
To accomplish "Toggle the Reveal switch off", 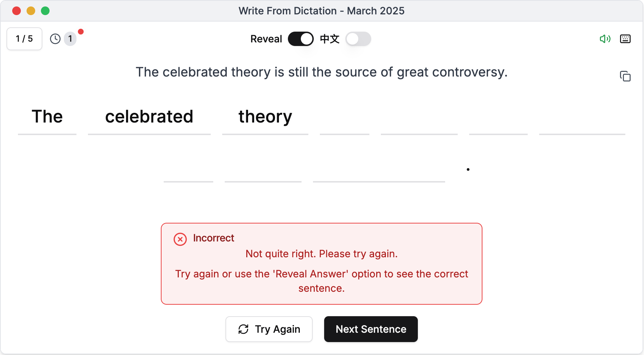I will (x=300, y=39).
